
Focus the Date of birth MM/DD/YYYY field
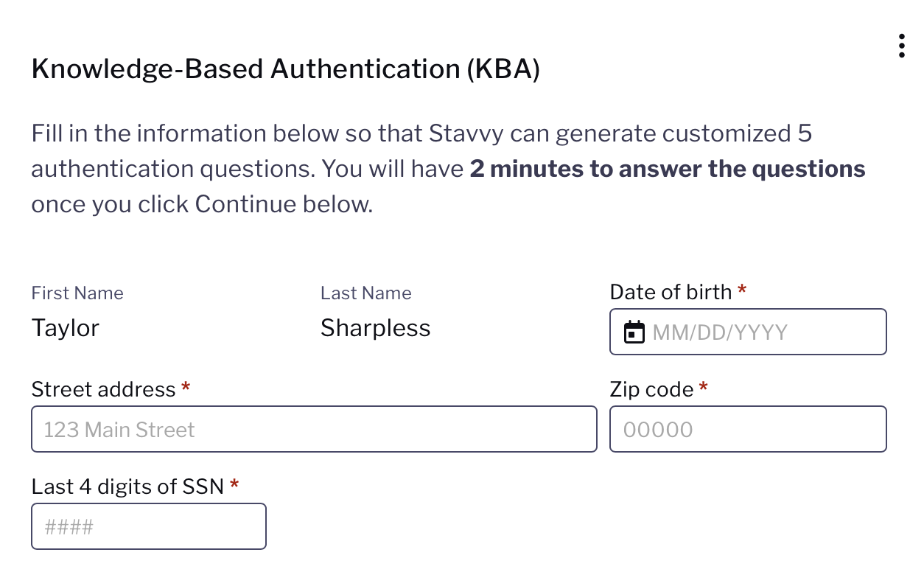tap(748, 332)
